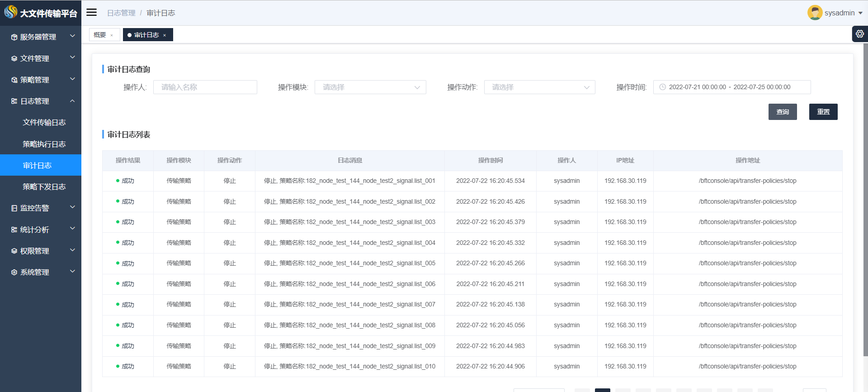Image resolution: width=868 pixels, height=392 pixels.
Task: Expand the 系统管理 menu chevron
Action: 72,271
